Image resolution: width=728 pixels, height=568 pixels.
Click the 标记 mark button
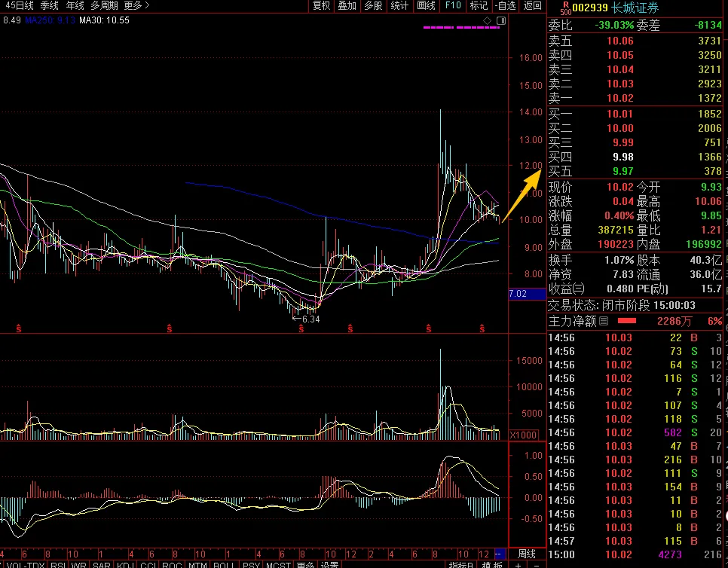[479, 5]
